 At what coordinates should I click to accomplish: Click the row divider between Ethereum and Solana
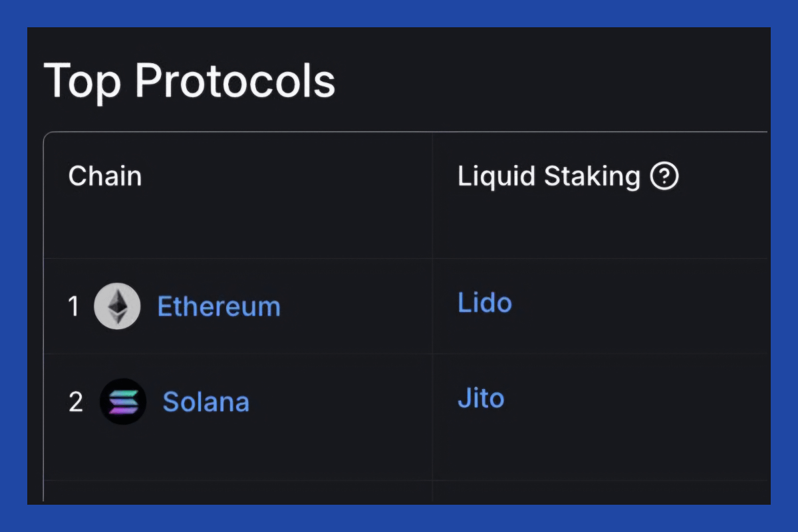pyautogui.click(x=238, y=354)
